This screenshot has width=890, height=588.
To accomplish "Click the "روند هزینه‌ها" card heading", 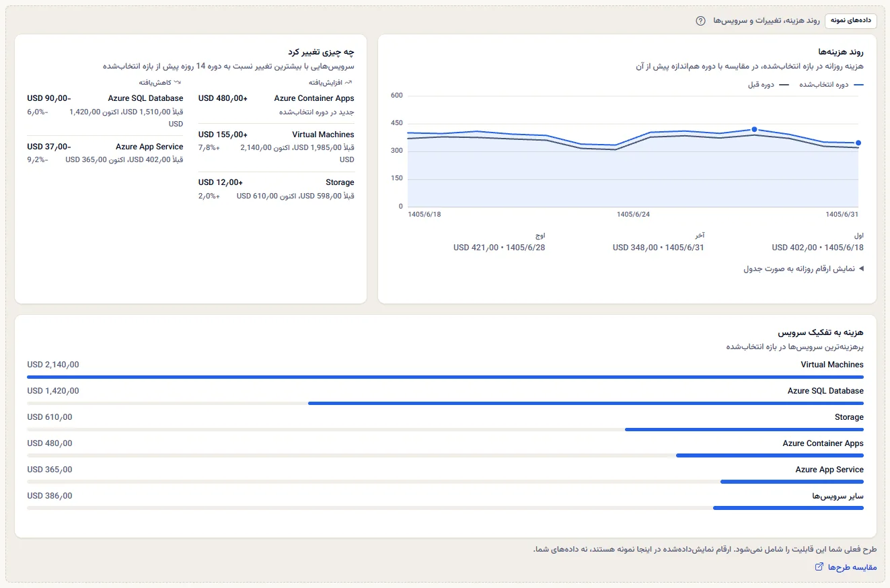I will pos(840,52).
